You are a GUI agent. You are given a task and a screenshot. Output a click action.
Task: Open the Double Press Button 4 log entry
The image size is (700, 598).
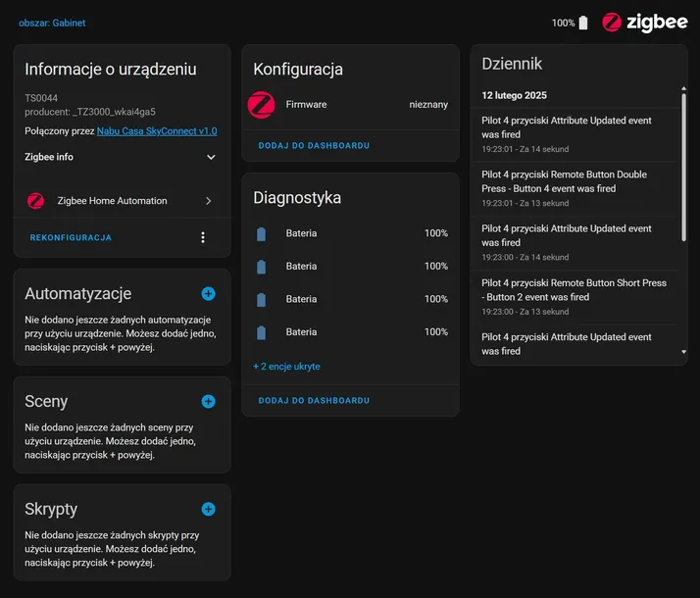[x=575, y=189]
